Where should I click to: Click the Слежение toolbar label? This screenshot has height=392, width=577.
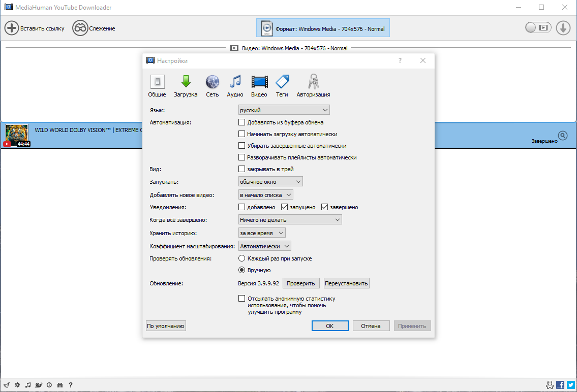pyautogui.click(x=102, y=28)
